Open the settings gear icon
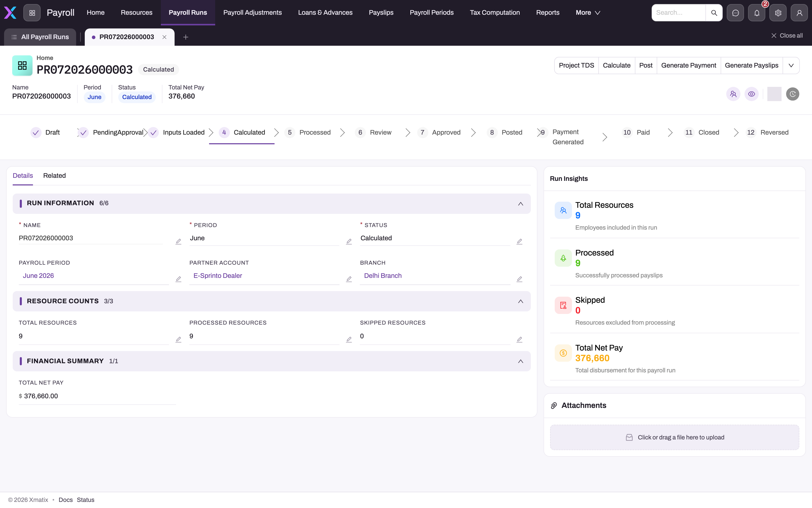812x508 pixels. 778,13
